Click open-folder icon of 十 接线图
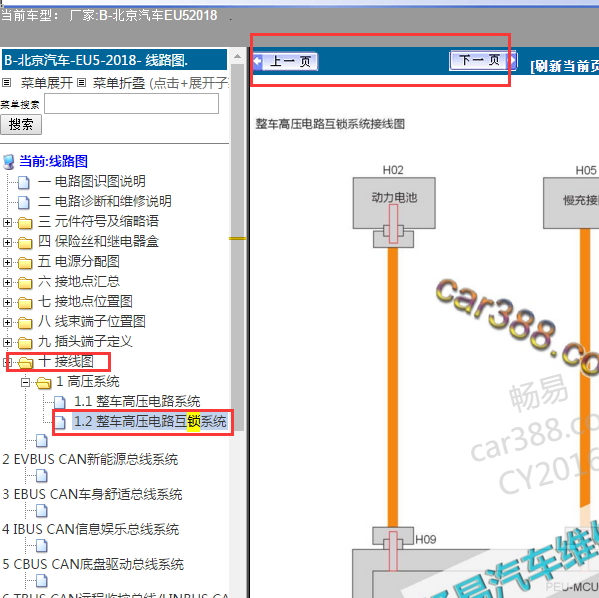The height and width of the screenshot is (598, 599). (25, 363)
